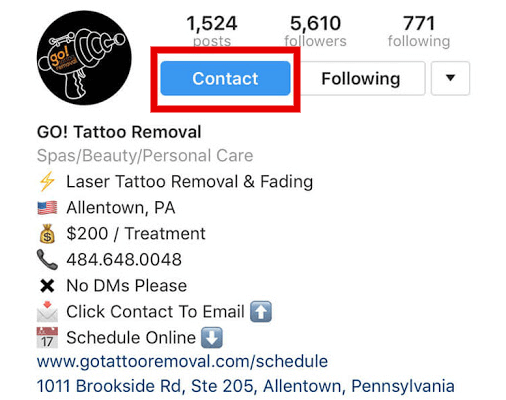Open the GO! Tattoo Removal profile picture
Screen dimensions: 506x400
[x=84, y=58]
